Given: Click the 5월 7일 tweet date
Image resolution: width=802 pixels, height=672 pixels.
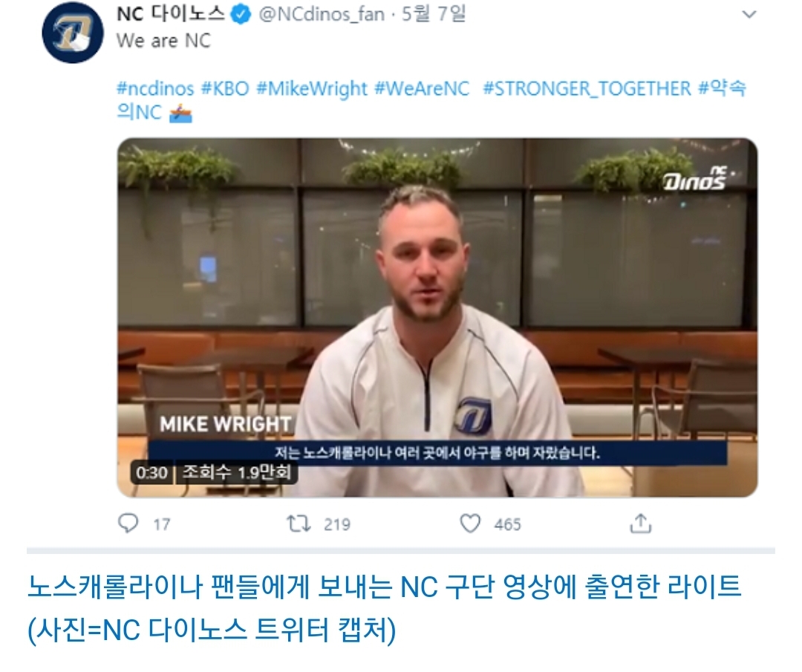Looking at the screenshot, I should pos(434,14).
